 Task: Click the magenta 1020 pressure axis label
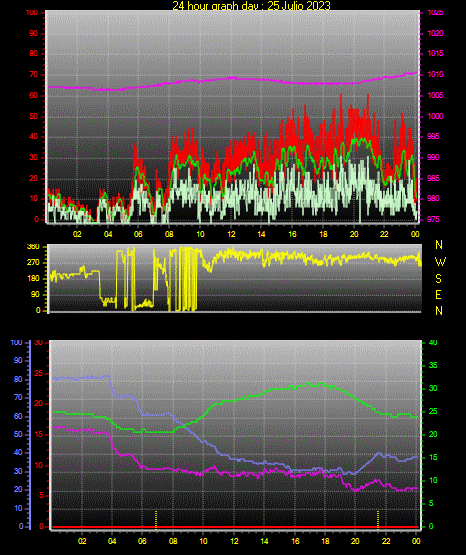[435, 33]
